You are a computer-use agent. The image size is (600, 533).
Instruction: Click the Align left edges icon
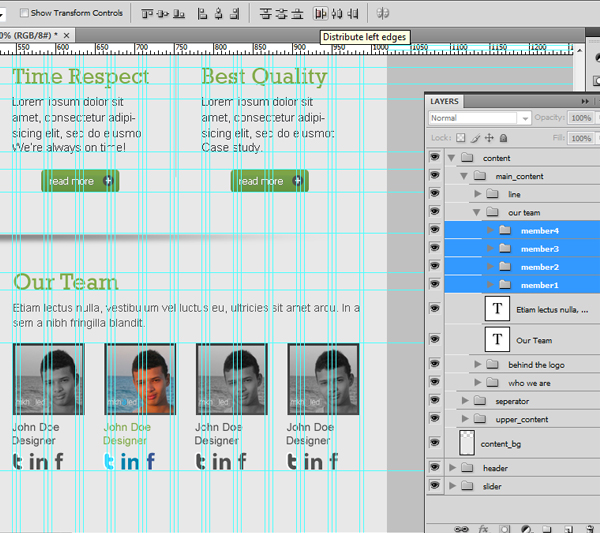(202, 14)
